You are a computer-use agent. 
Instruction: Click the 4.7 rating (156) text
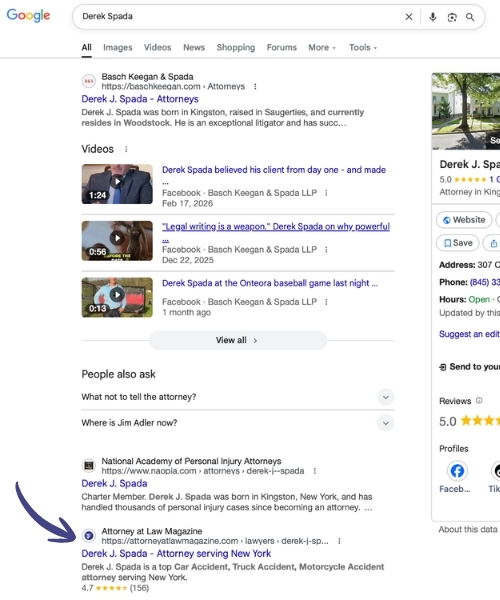[x=115, y=588]
